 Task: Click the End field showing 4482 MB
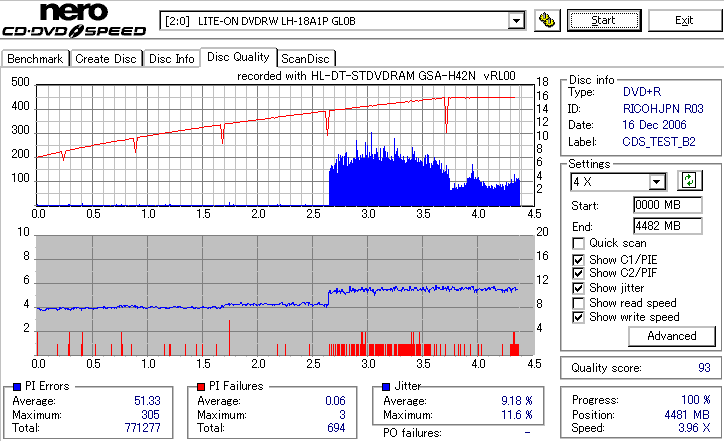click(668, 226)
